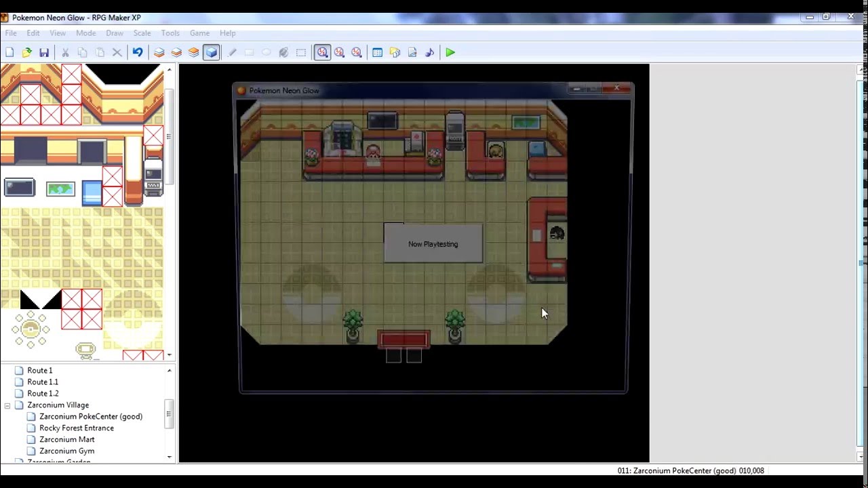
Task: Pick the blue PC monitor tile
Action: tap(92, 192)
